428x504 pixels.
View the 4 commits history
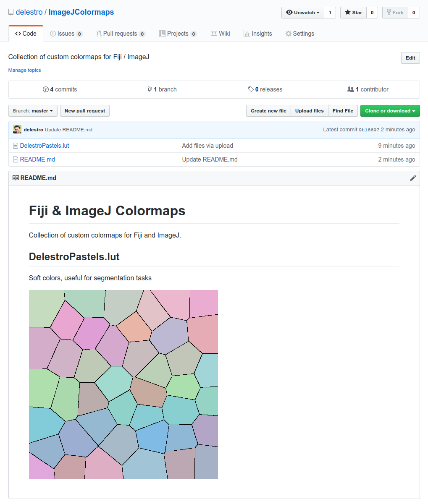coord(60,89)
